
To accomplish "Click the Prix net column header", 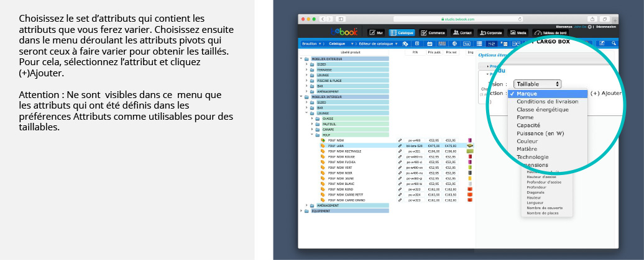I will (451, 53).
